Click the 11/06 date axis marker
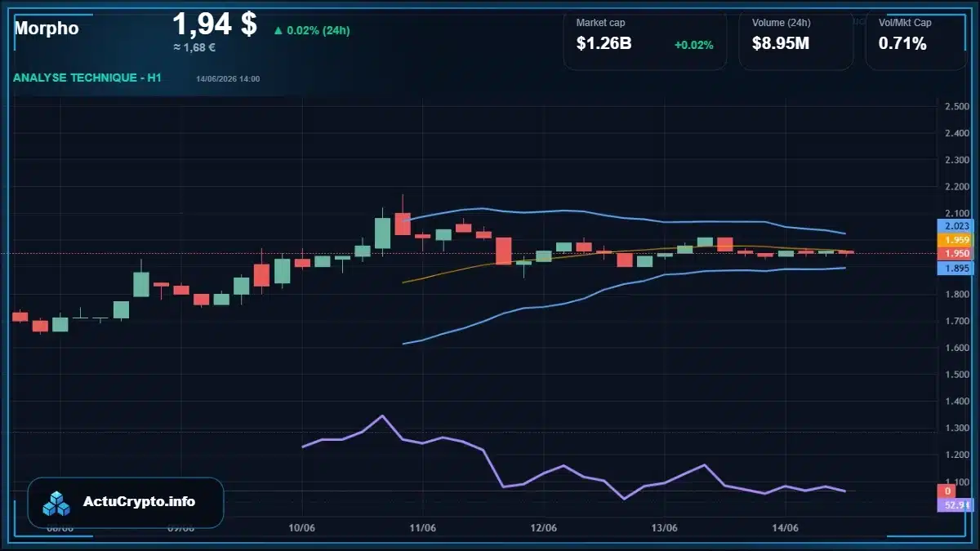Viewport: 980px width, 551px height. click(x=423, y=528)
